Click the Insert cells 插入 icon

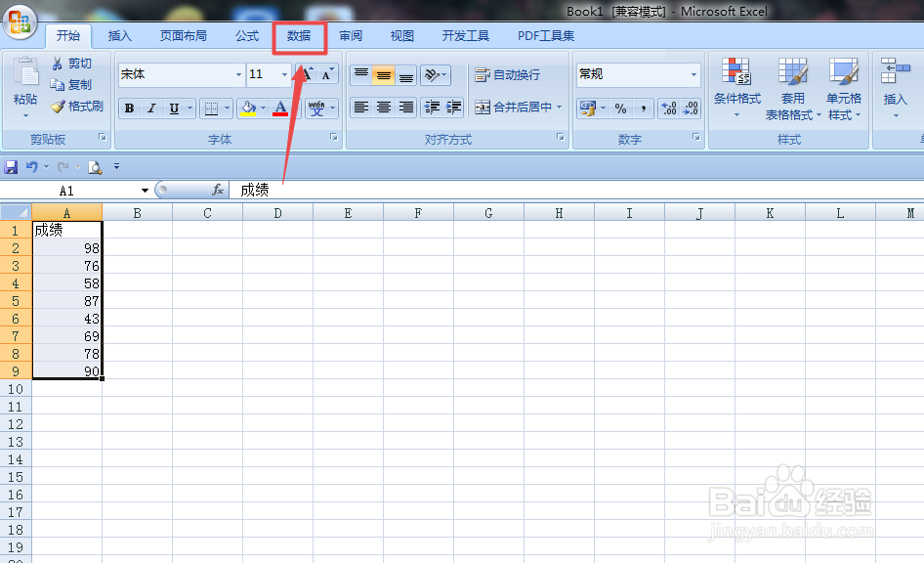coord(895,72)
